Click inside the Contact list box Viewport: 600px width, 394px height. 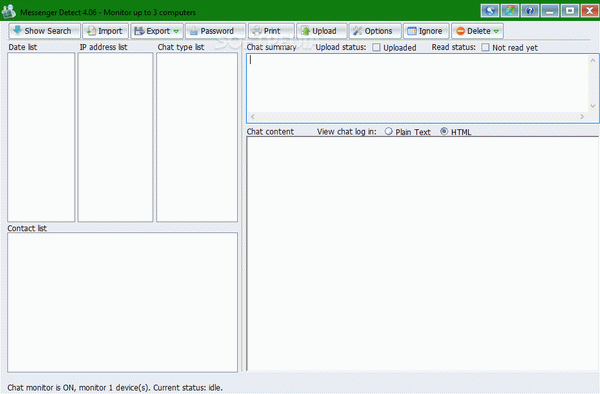pos(122,302)
